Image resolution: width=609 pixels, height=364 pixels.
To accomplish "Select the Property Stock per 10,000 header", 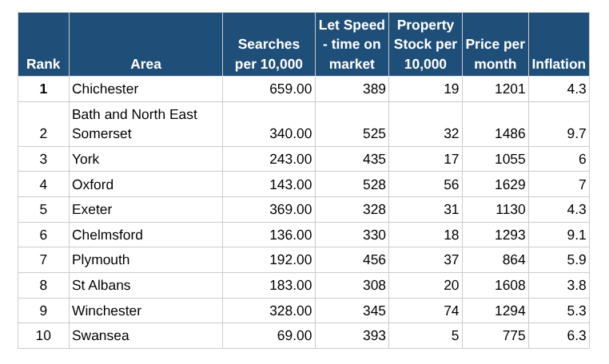I will [x=425, y=45].
